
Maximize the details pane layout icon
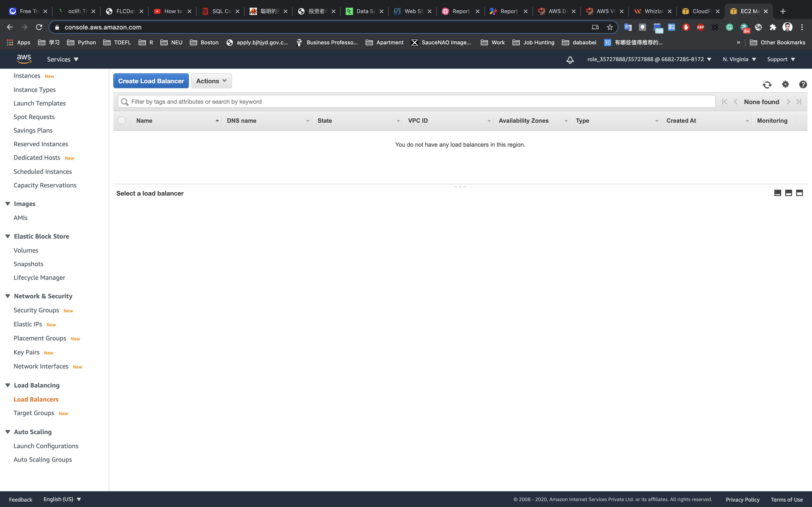[x=799, y=193]
